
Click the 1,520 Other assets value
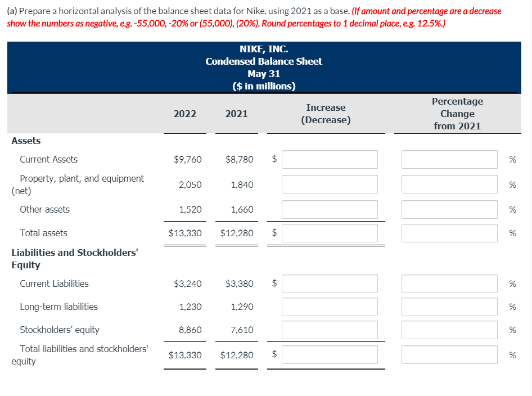click(190, 210)
